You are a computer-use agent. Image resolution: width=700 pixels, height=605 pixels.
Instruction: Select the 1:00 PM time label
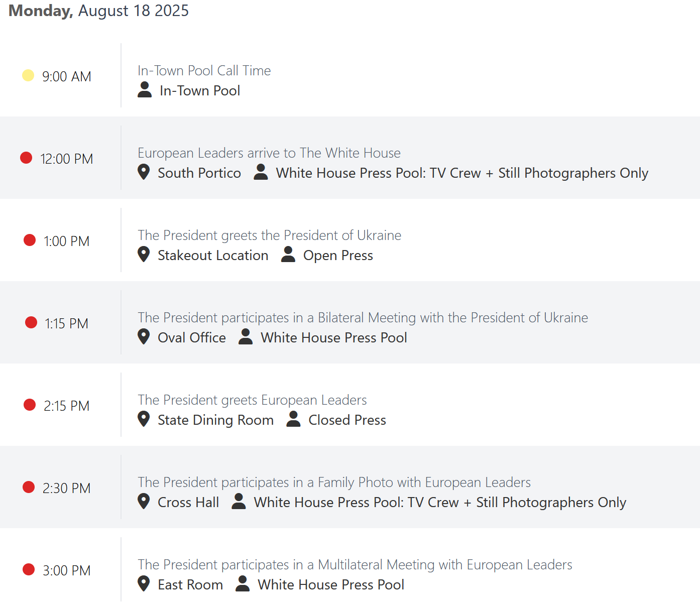pos(66,241)
